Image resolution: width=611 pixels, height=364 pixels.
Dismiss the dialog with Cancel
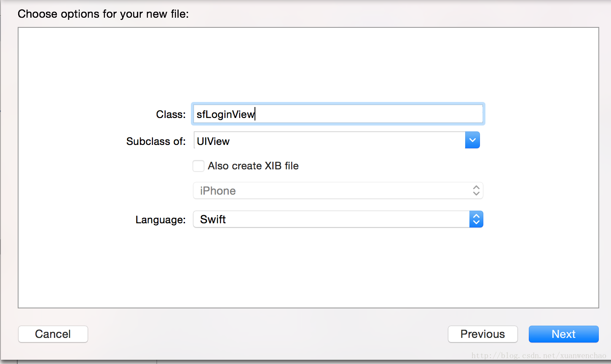53,334
